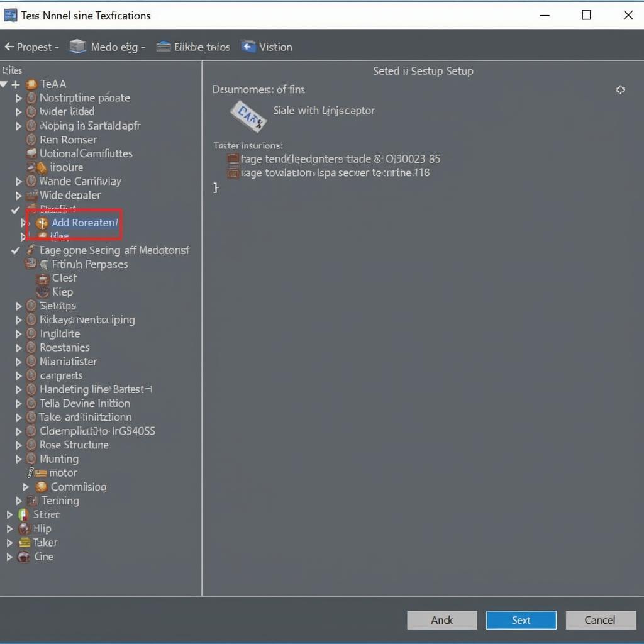Select Cloempllutiно IrG940SS item

[97, 431]
